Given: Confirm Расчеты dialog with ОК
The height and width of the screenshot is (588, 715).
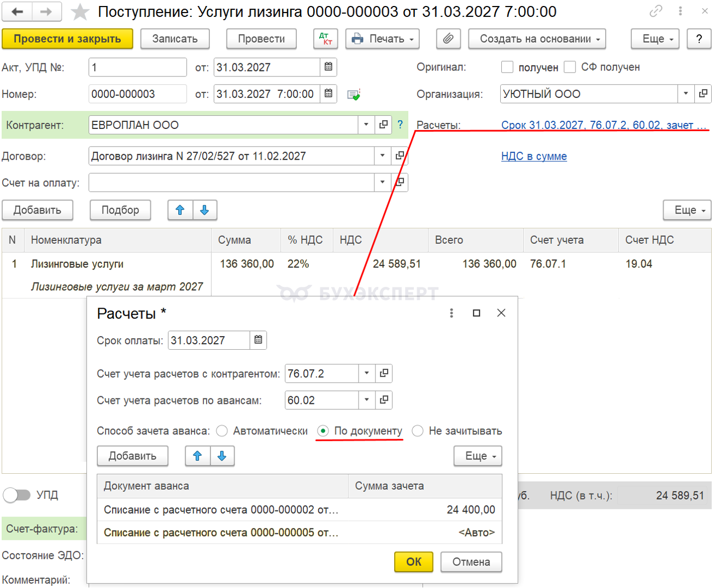Looking at the screenshot, I should (x=414, y=562).
